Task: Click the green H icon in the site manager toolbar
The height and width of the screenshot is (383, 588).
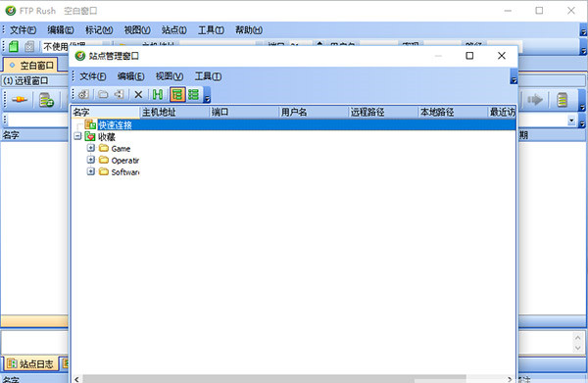Action: coord(158,94)
